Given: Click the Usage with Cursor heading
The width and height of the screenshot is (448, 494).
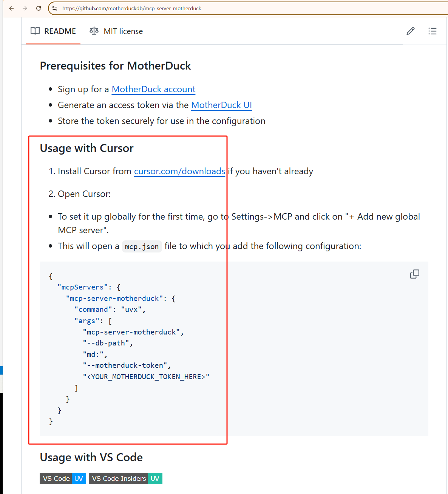Looking at the screenshot, I should (87, 148).
